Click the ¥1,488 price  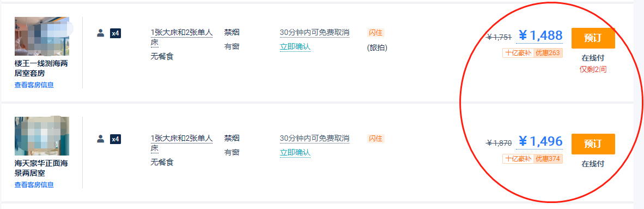[x=540, y=36]
